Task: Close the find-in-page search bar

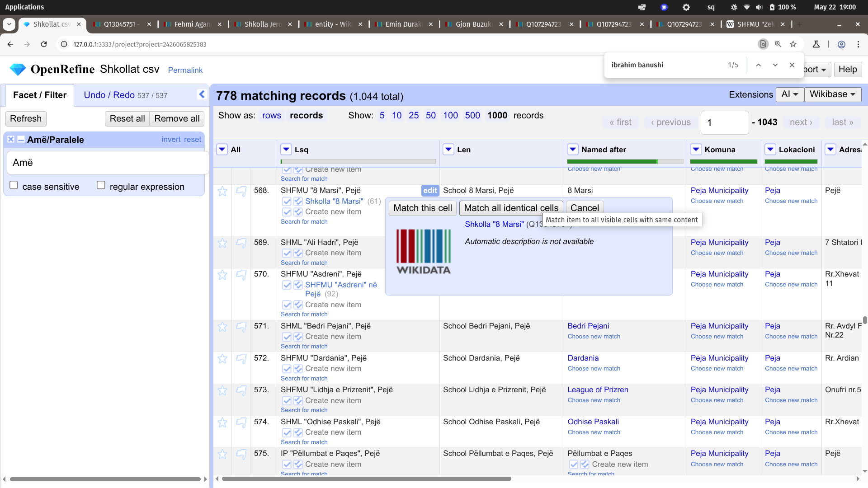Action: [792, 65]
